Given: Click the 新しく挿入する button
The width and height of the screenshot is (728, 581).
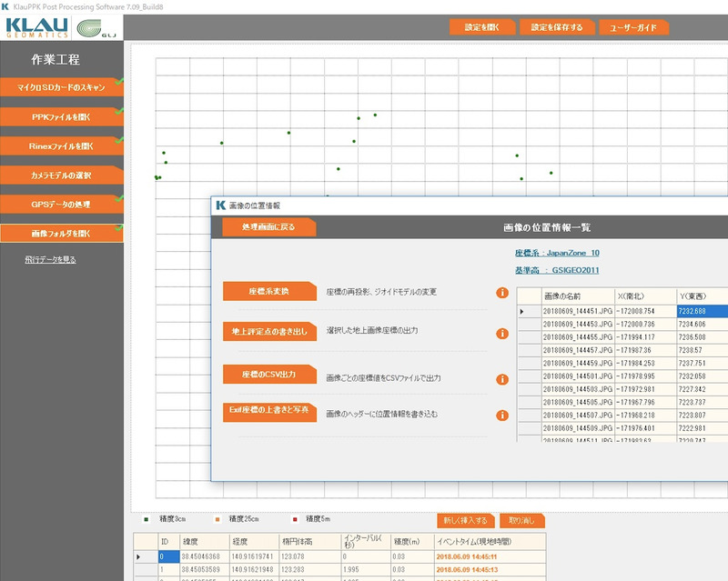Looking at the screenshot, I should point(466,521).
